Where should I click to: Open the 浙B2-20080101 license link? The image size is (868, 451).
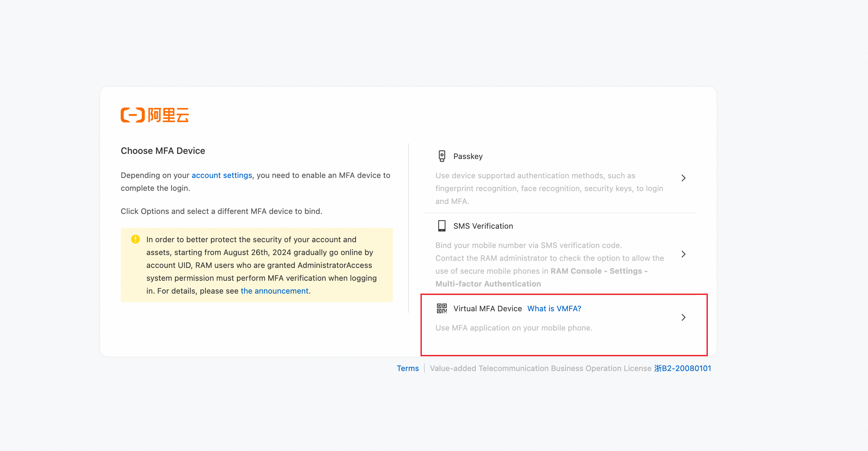(683, 368)
